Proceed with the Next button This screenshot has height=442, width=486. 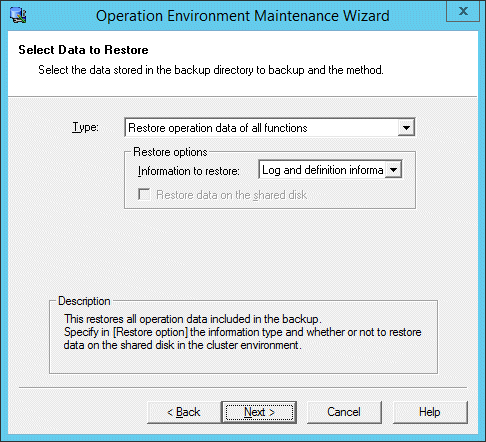[259, 412]
